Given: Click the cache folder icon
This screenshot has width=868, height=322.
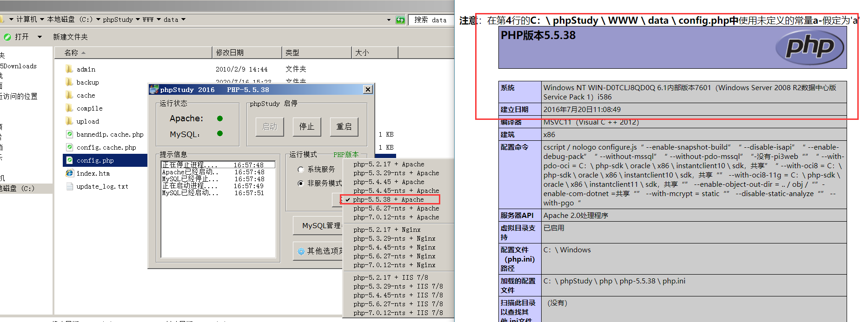Looking at the screenshot, I should [x=69, y=95].
